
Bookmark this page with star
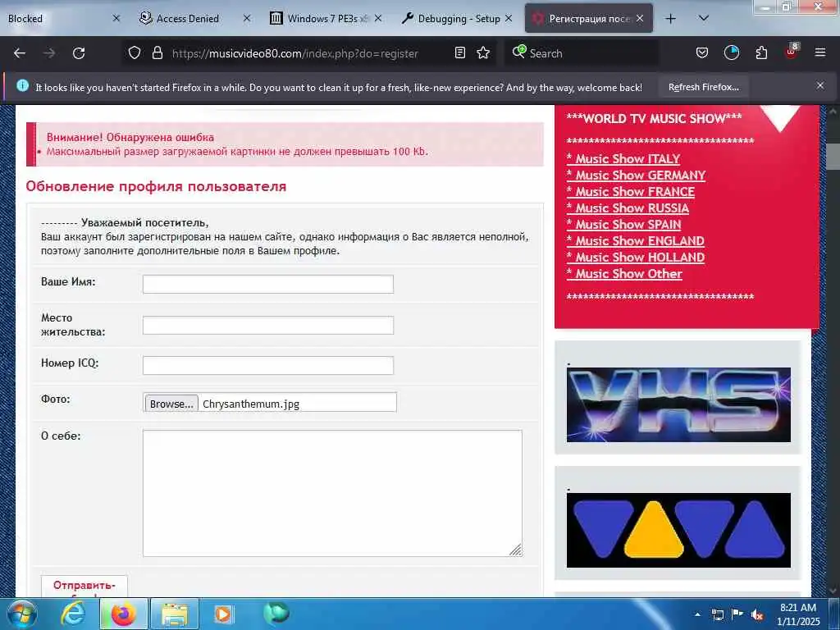483,53
